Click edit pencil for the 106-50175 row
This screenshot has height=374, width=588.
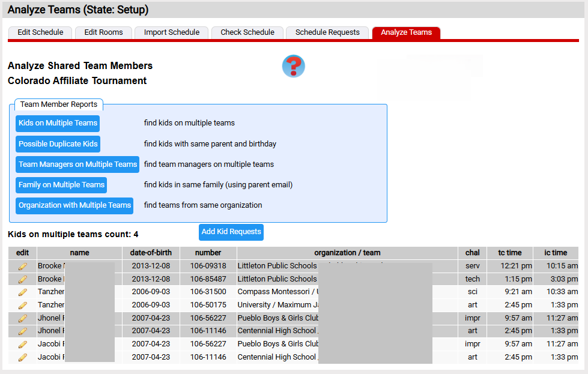(x=23, y=305)
